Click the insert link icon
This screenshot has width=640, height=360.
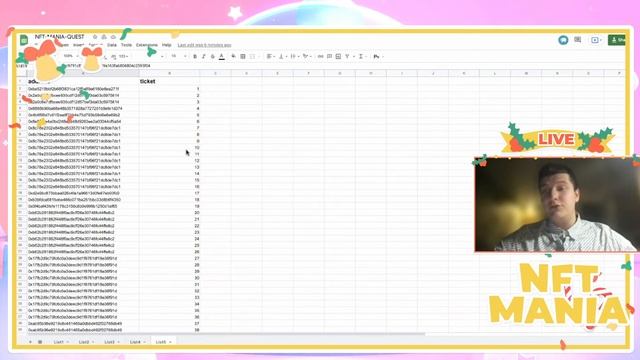[x=320, y=56]
